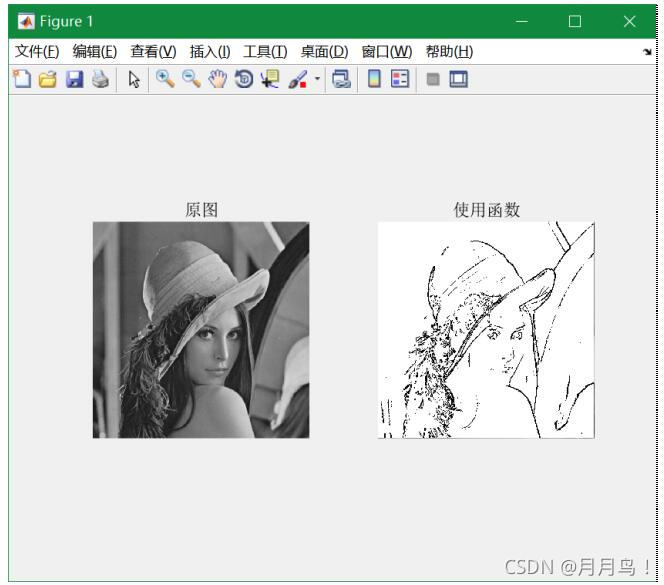Open the 帮助(H) menu
Screen dimensions: 664x585
(x=449, y=52)
